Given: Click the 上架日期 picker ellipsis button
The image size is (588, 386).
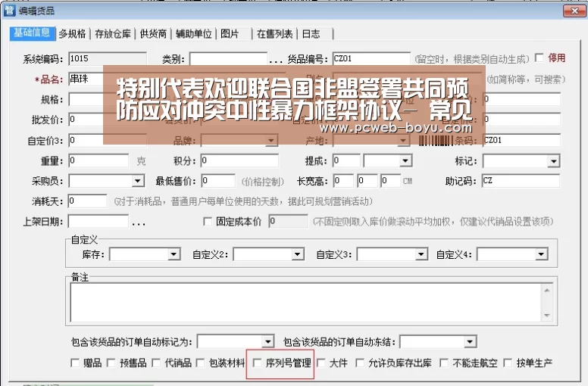Looking at the screenshot, I should point(139,224).
